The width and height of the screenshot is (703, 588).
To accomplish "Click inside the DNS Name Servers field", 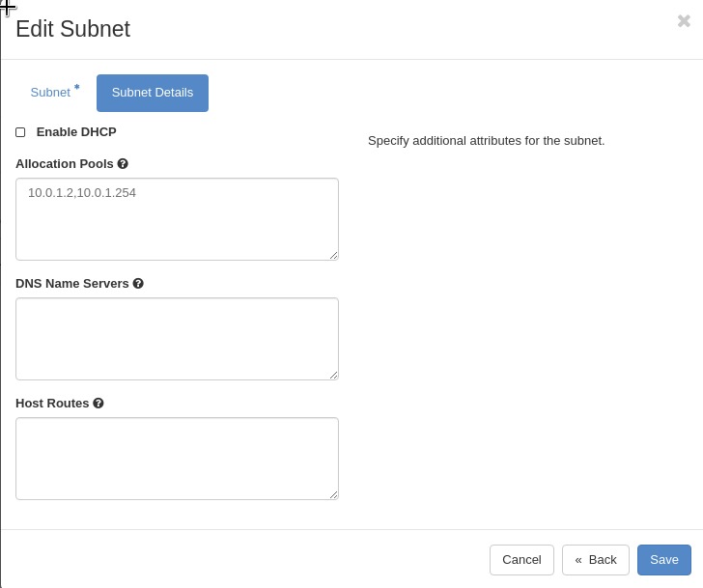I will point(177,339).
